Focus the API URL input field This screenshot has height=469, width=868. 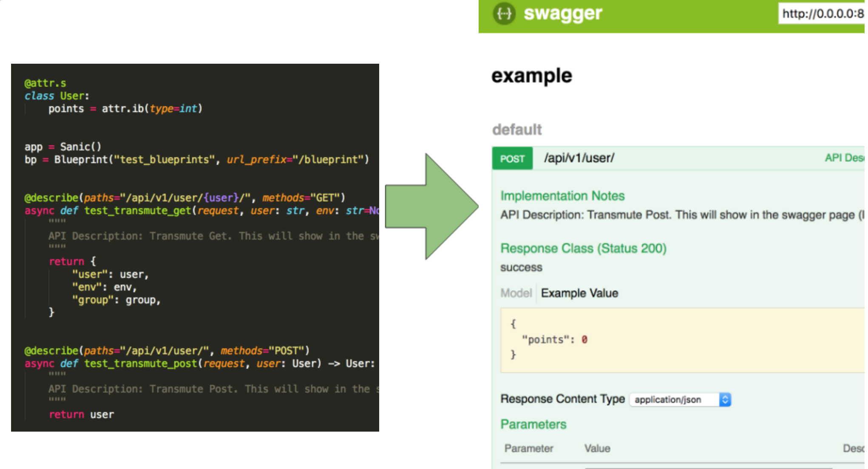point(822,14)
